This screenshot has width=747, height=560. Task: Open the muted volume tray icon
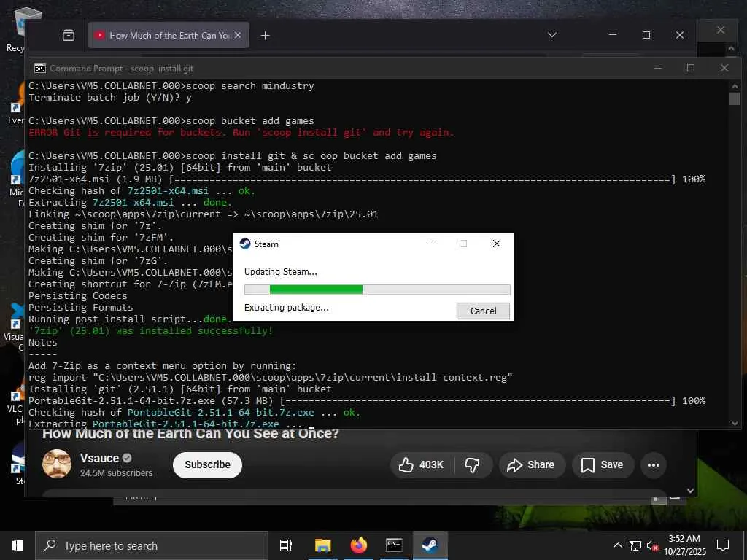(x=652, y=545)
